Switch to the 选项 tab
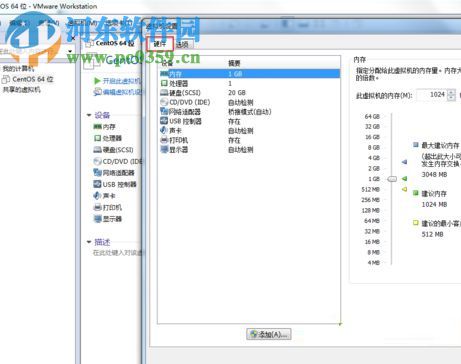461x364 pixels. point(182,44)
